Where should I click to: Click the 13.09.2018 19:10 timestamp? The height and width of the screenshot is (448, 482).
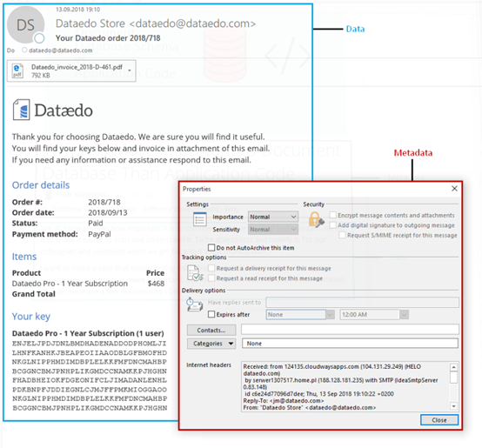[77, 10]
